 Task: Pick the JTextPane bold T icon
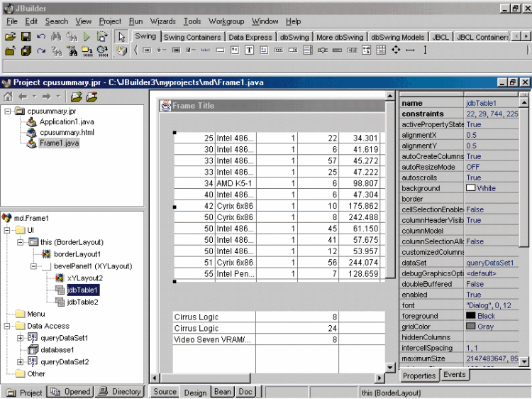[249, 50]
